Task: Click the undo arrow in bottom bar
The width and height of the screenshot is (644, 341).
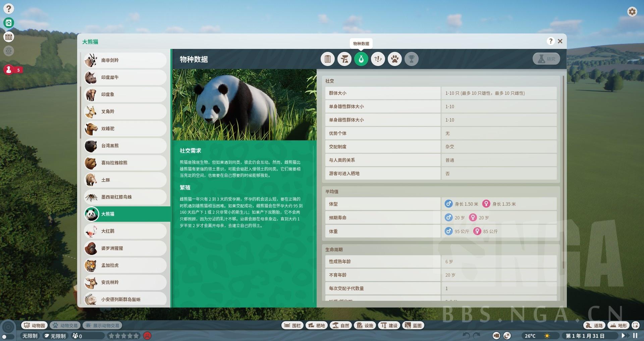Action: point(466,335)
